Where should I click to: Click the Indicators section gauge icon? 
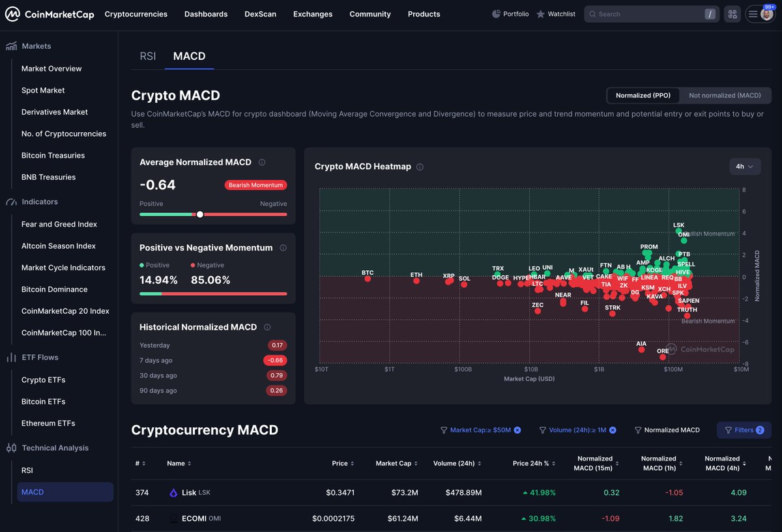tap(11, 202)
